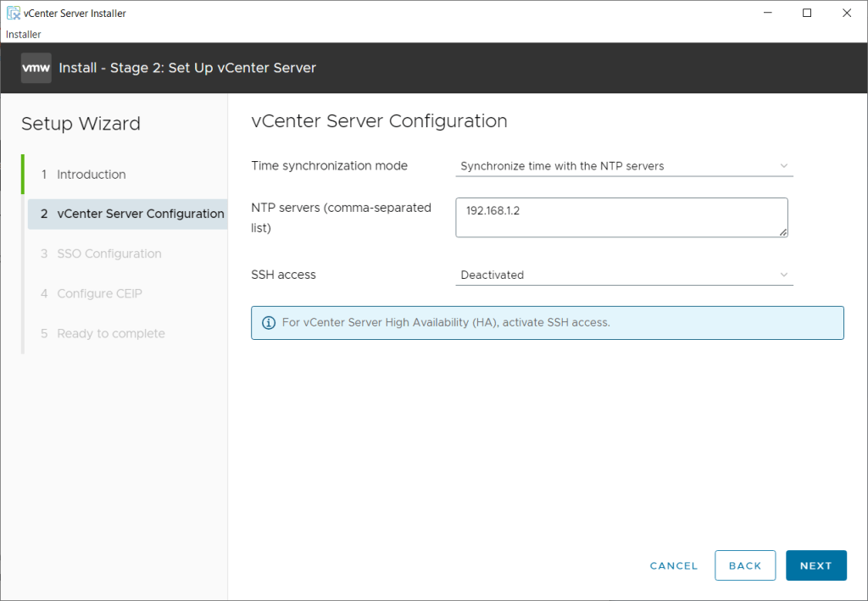868x601 pixels.
Task: Click the vmw logo icon
Action: (x=36, y=68)
